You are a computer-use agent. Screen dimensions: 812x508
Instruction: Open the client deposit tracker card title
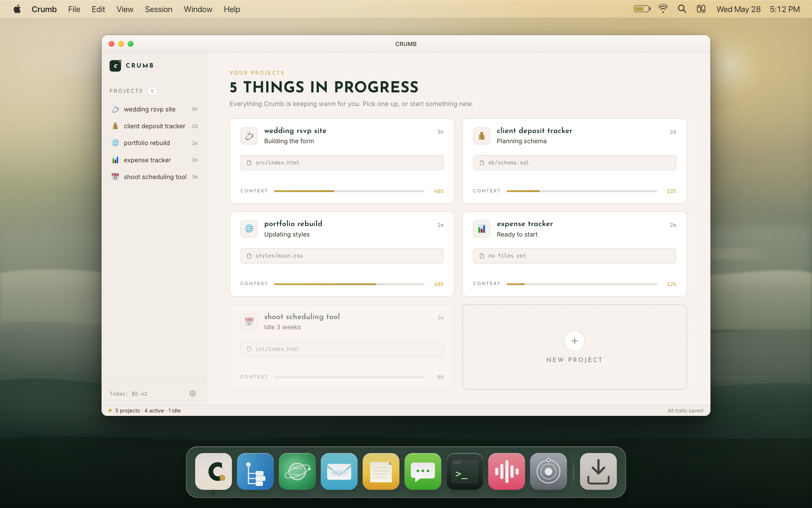pos(534,131)
